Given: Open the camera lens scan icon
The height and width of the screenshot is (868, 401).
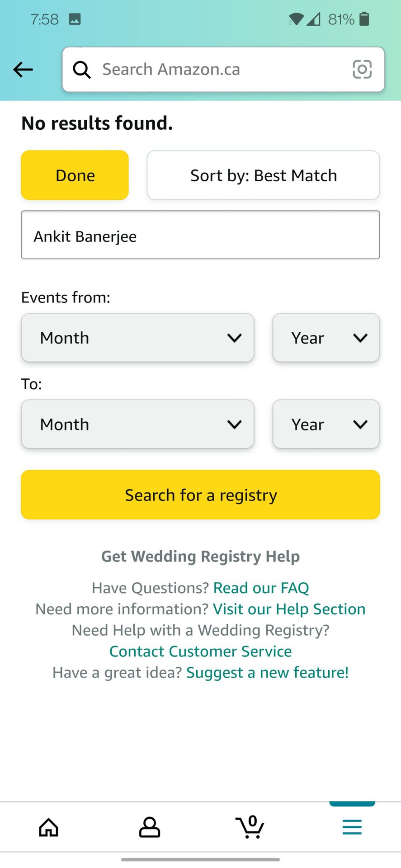Looking at the screenshot, I should [x=362, y=70].
